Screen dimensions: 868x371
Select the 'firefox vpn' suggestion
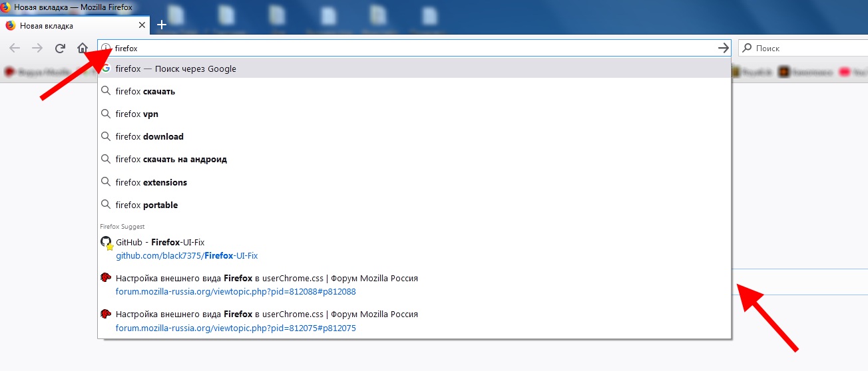414,114
